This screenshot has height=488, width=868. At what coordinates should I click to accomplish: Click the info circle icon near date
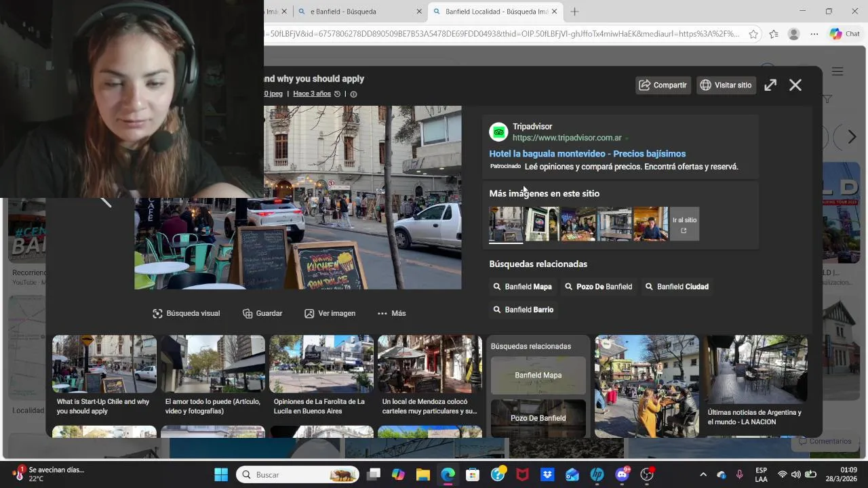[353, 94]
